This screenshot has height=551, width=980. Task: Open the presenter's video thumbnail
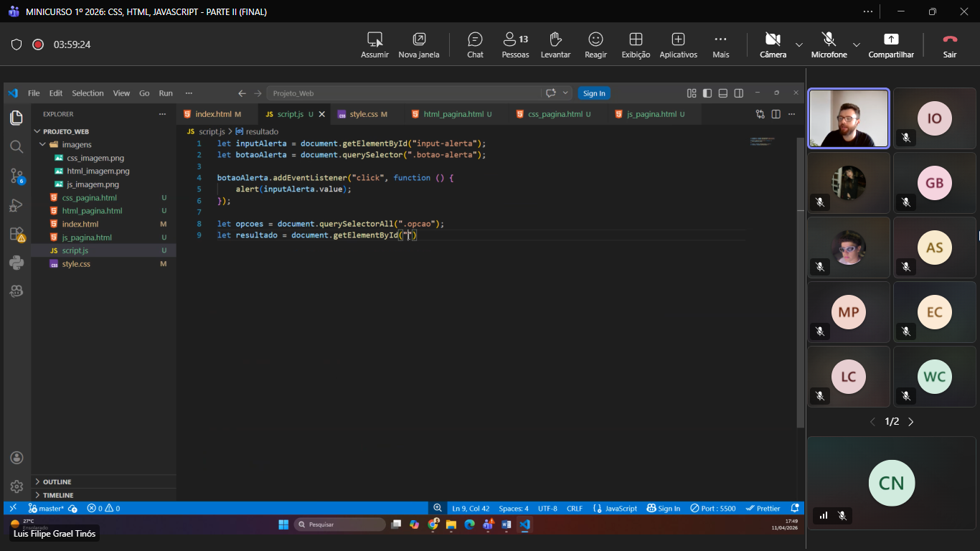click(x=849, y=118)
